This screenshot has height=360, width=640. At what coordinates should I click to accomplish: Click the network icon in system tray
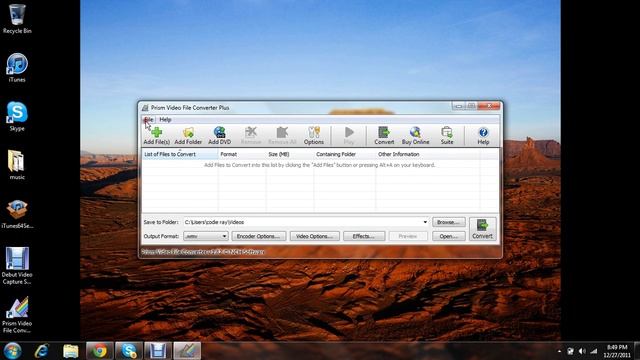pos(594,351)
